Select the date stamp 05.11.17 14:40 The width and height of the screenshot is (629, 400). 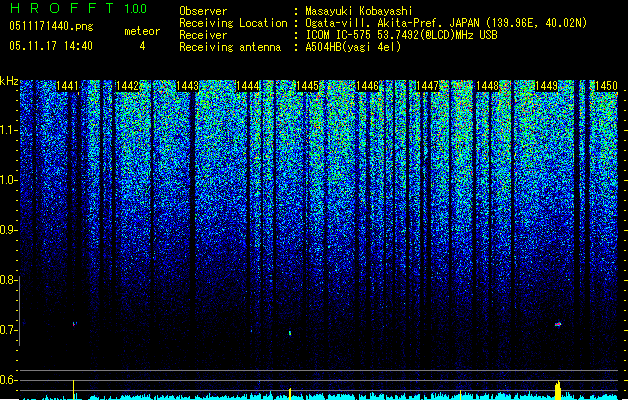coord(51,46)
